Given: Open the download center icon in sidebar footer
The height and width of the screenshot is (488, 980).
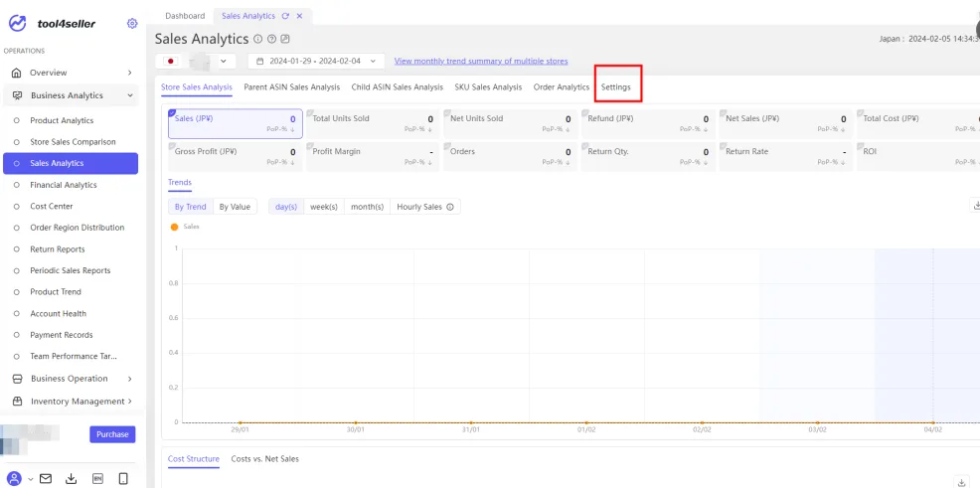Looking at the screenshot, I should coord(72,479).
